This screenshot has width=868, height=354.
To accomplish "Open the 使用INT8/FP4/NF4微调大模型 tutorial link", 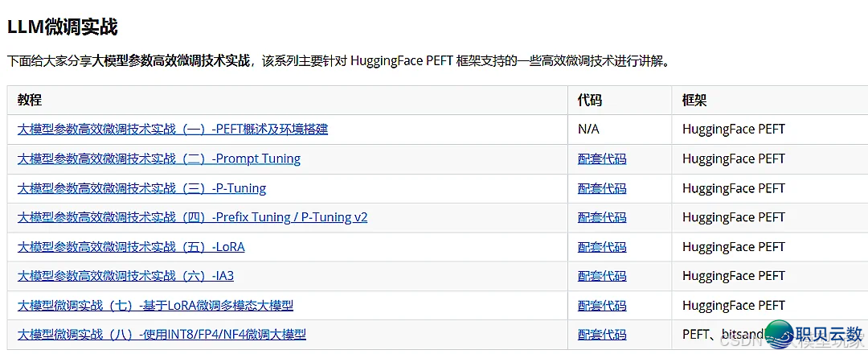I will click(x=162, y=335).
